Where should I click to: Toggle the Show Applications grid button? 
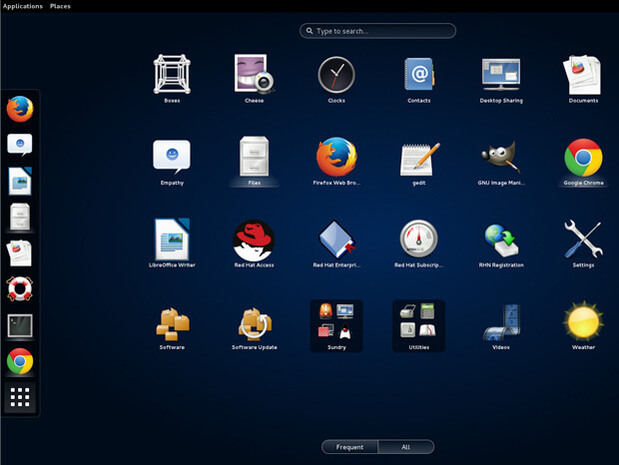(20, 398)
